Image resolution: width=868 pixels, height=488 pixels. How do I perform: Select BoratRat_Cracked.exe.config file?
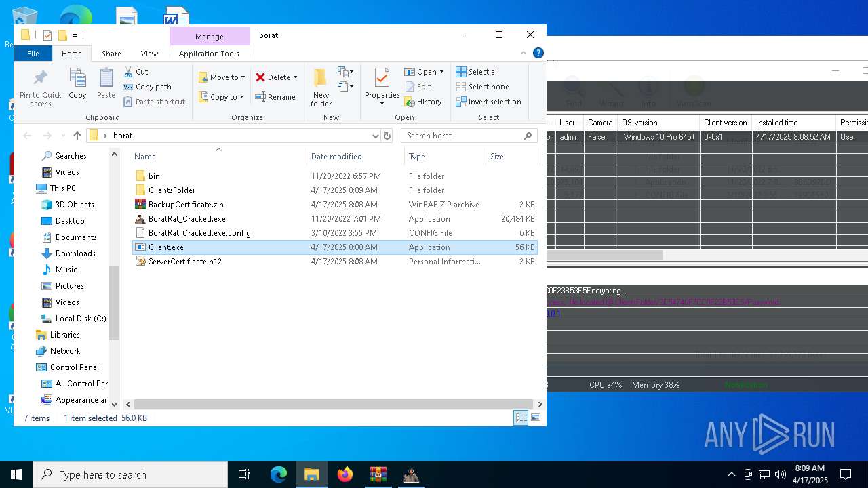199,233
